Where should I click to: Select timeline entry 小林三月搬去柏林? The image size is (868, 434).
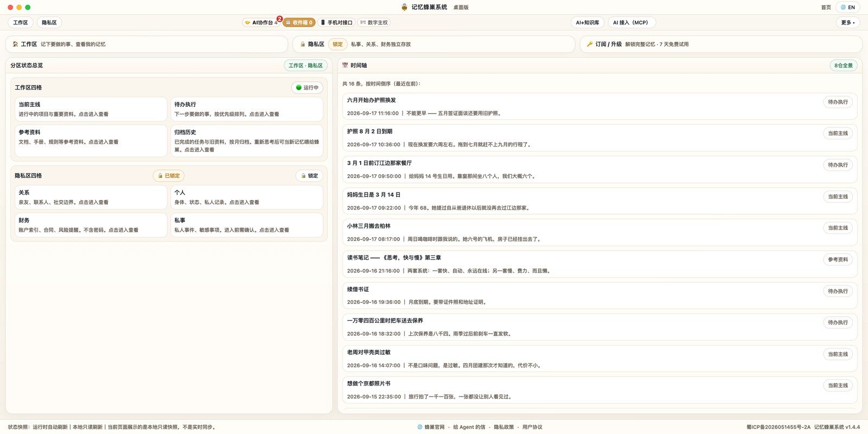[x=600, y=233]
